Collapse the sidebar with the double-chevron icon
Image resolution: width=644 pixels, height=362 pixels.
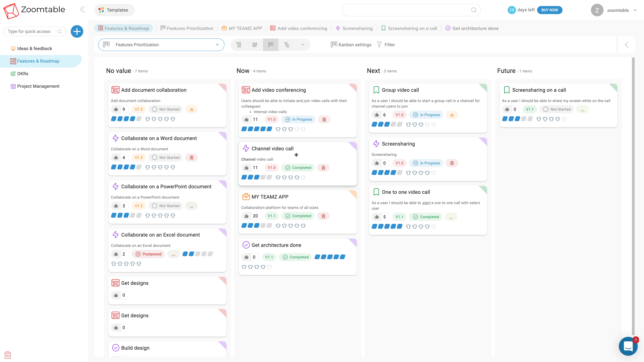pos(82,10)
